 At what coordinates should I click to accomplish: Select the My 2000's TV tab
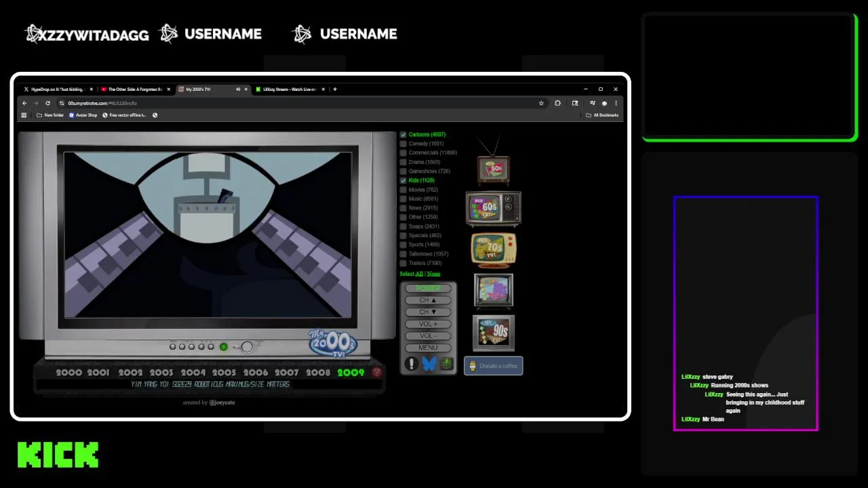pos(213,89)
